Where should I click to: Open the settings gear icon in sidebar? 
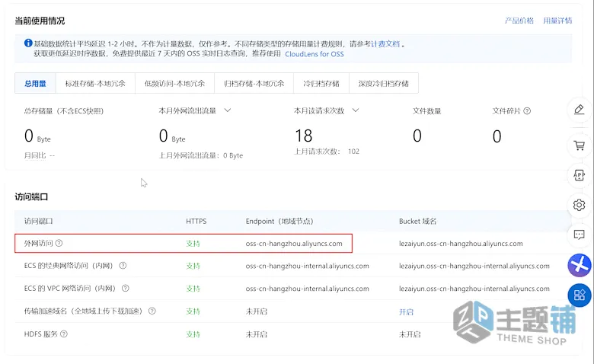tap(579, 205)
